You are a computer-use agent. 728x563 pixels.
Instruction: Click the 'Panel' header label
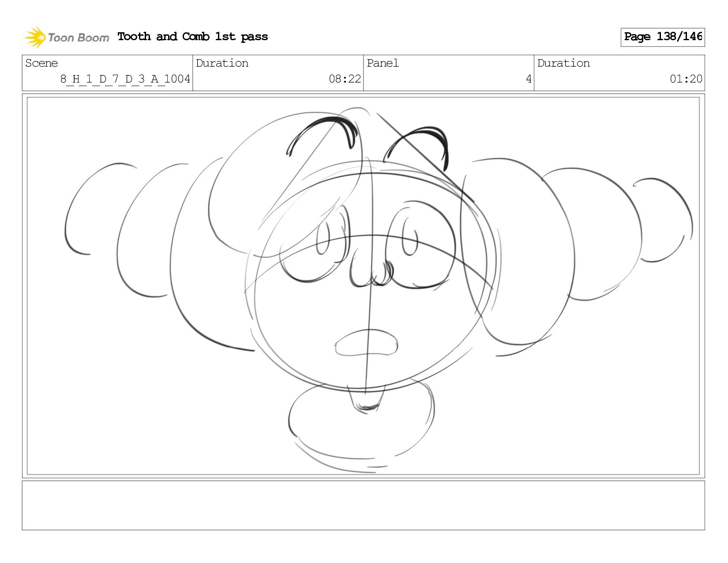tap(383, 63)
